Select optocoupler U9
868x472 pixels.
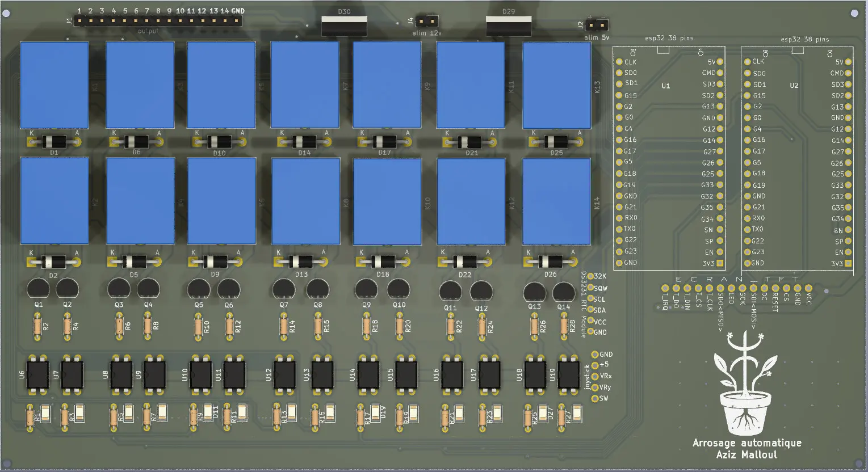click(154, 374)
